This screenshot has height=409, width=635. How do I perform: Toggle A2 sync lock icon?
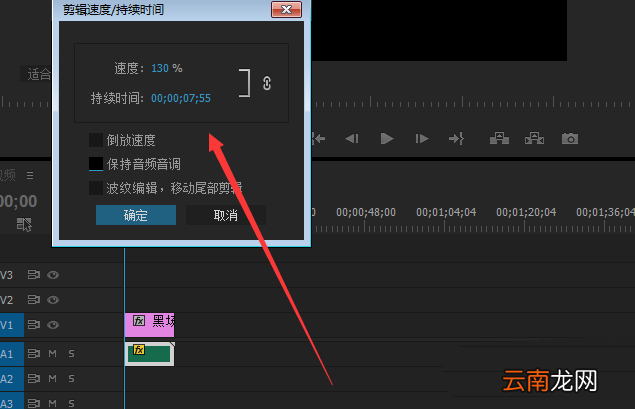[34, 379]
